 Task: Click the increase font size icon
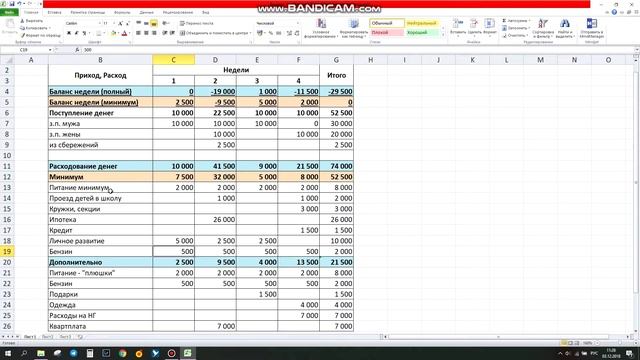pyautogui.click(x=120, y=24)
